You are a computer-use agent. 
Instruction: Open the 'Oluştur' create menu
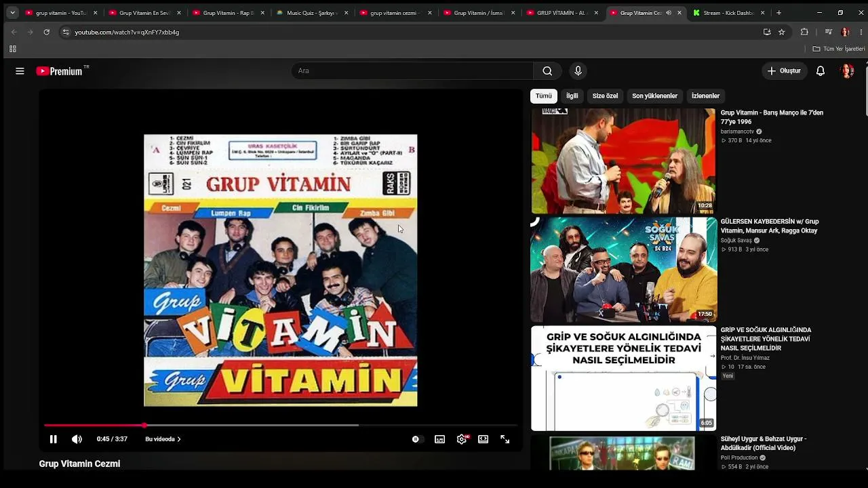click(x=784, y=70)
